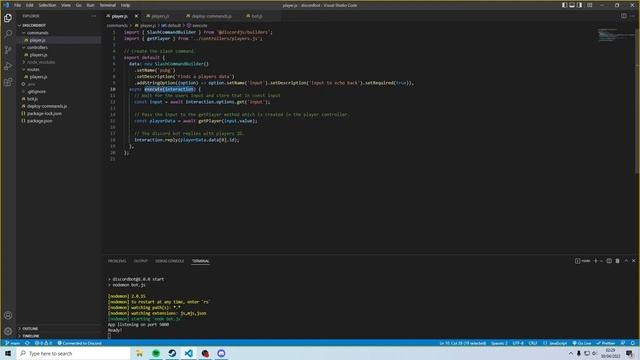
Task: Open the Extensions view in activity bar
Action: pyautogui.click(x=8, y=82)
